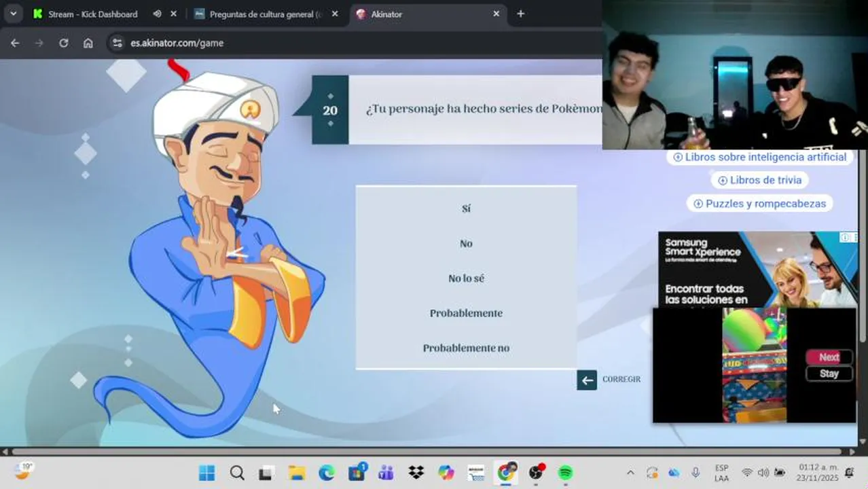Open Microsoft Teams from the taskbar
Image resolution: width=868 pixels, height=489 pixels.
(x=386, y=473)
